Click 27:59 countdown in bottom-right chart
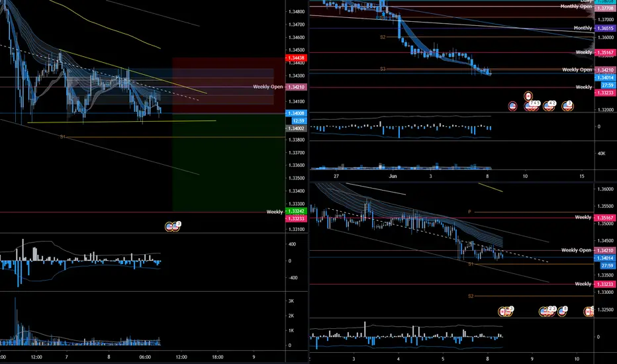The image size is (617, 364). pos(608,265)
